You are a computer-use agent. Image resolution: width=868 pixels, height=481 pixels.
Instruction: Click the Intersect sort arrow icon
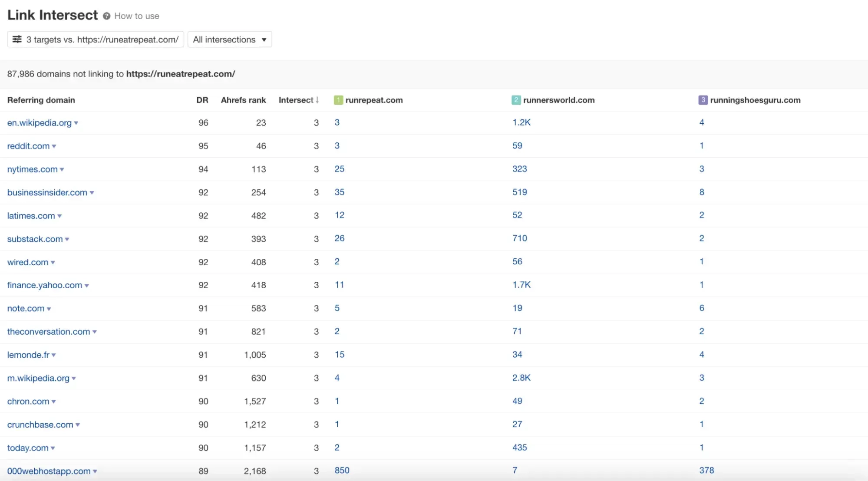point(317,100)
